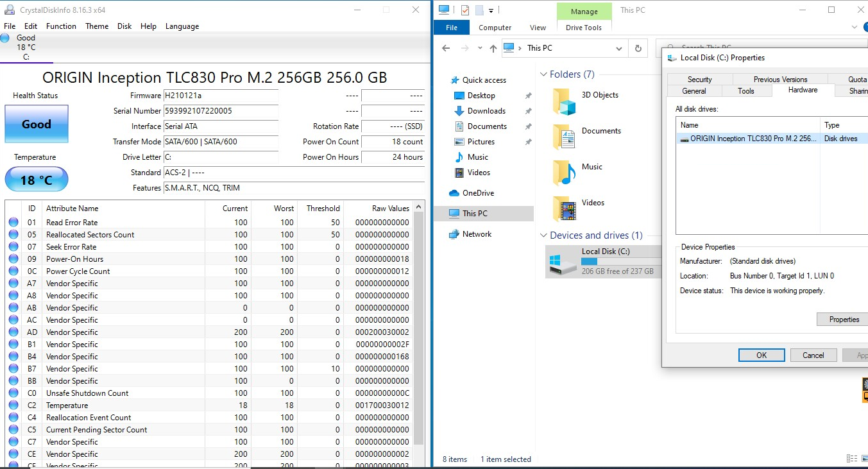This screenshot has width=868, height=469.
Task: Collapse the Folders (7) group
Action: coord(544,74)
